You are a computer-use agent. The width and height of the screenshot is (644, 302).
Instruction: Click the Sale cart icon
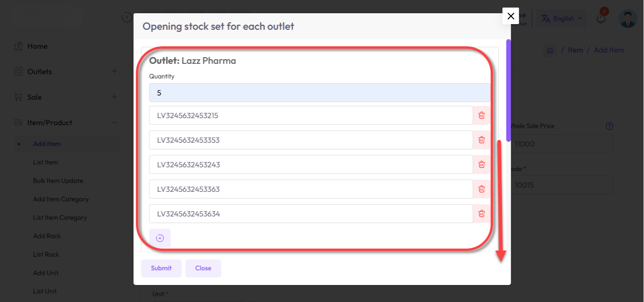point(18,97)
